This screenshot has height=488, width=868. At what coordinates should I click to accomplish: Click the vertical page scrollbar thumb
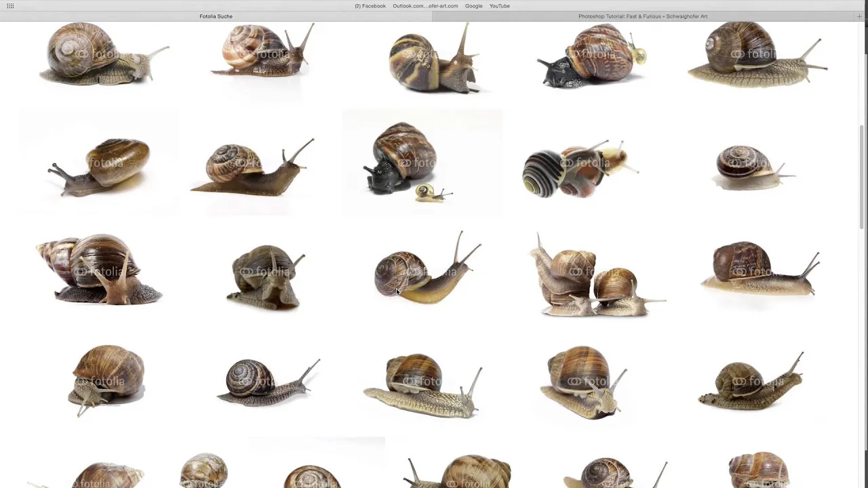point(863,176)
